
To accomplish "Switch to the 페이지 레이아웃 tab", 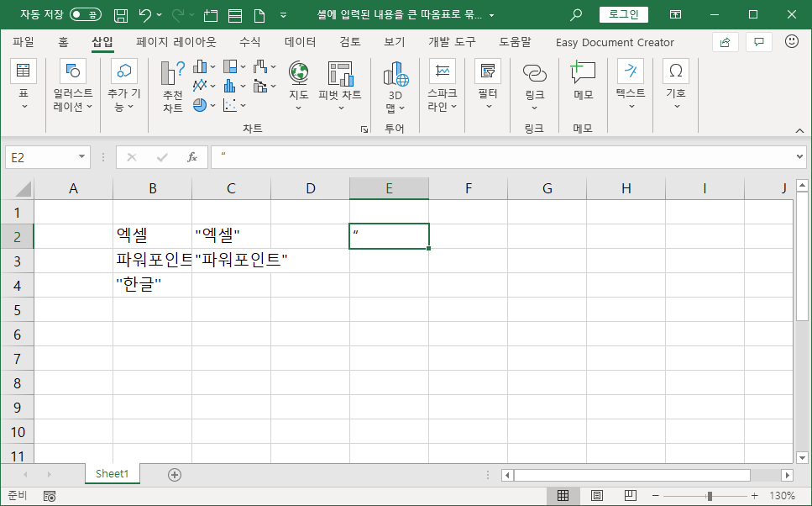I will tap(176, 42).
